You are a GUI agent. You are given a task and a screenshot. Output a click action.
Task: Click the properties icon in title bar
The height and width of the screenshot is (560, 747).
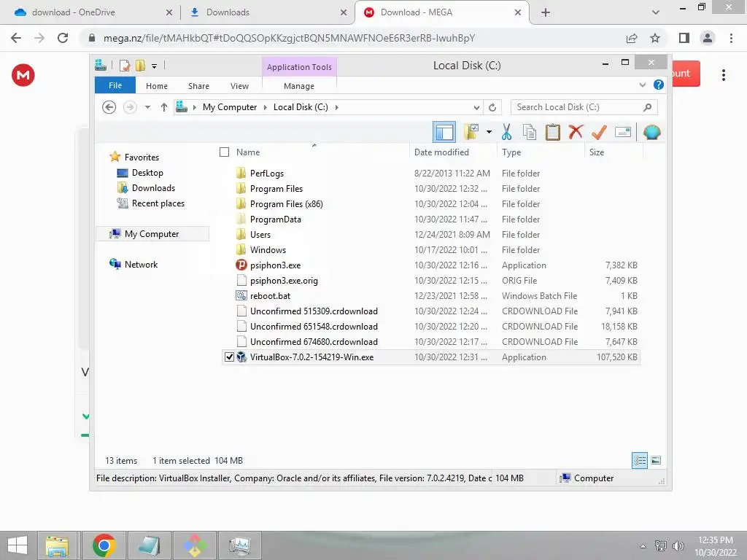click(125, 65)
